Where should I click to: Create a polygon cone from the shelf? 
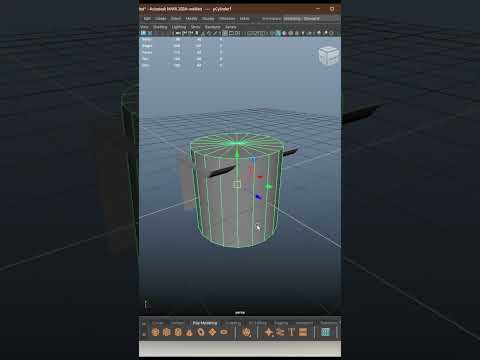pos(189,332)
